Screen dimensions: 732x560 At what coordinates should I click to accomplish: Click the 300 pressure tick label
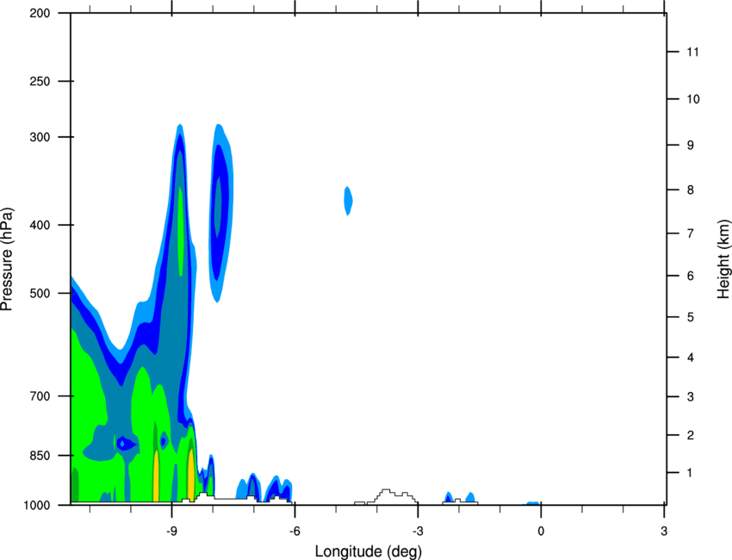tap(40, 137)
